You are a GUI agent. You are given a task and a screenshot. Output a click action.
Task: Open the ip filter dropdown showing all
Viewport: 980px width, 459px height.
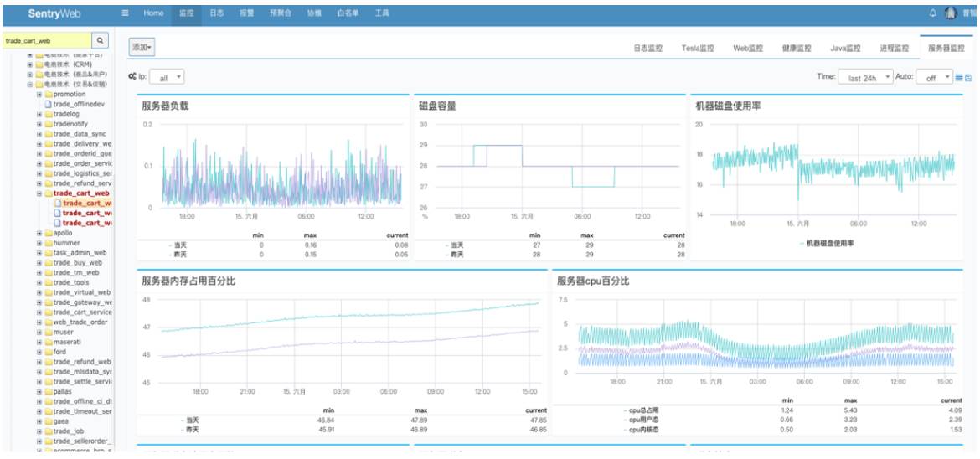click(167, 78)
